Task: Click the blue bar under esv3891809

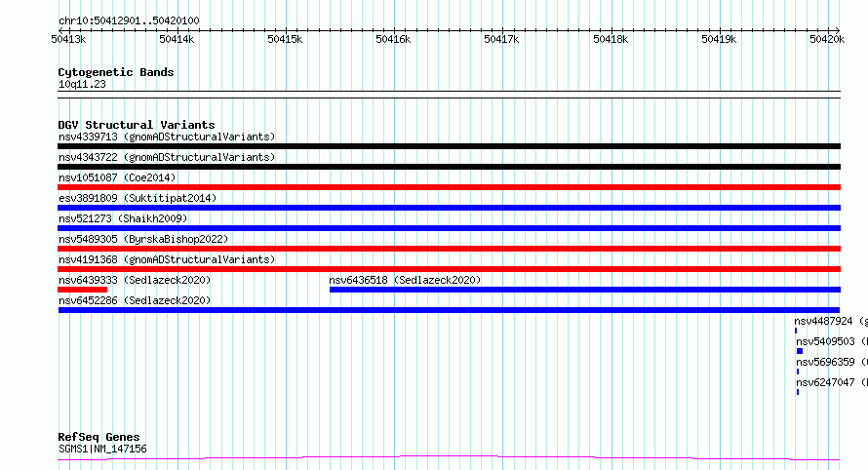Action: 449,208
